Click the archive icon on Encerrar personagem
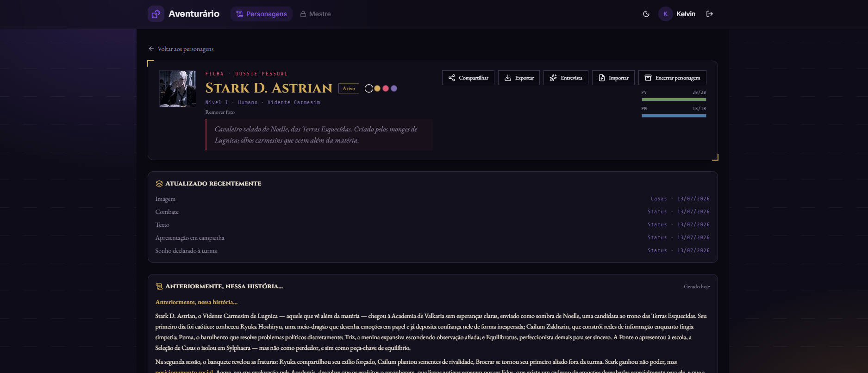Viewport: 868px width, 373px height. click(x=648, y=78)
